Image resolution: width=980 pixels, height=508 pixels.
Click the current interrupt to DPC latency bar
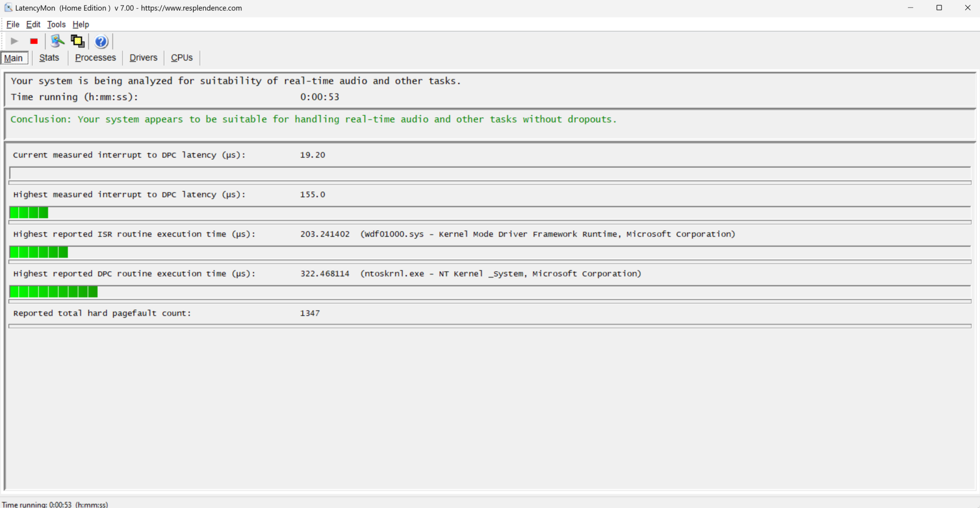(x=490, y=173)
